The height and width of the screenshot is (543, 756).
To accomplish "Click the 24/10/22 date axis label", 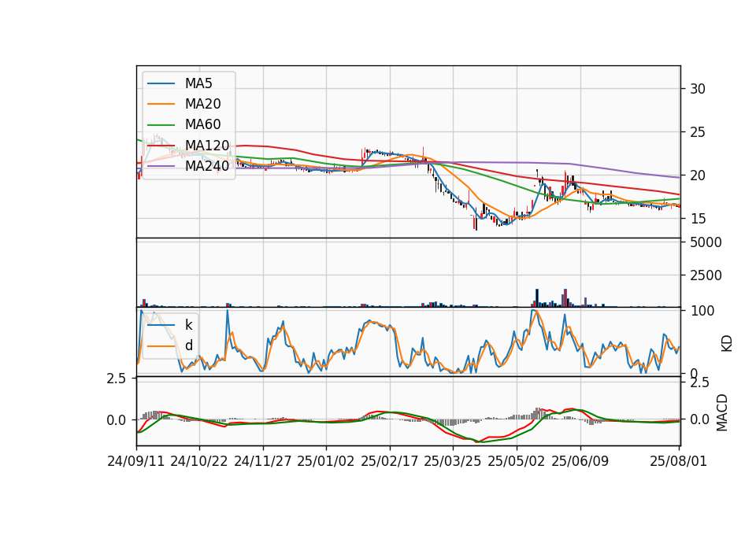I will click(x=199, y=461).
